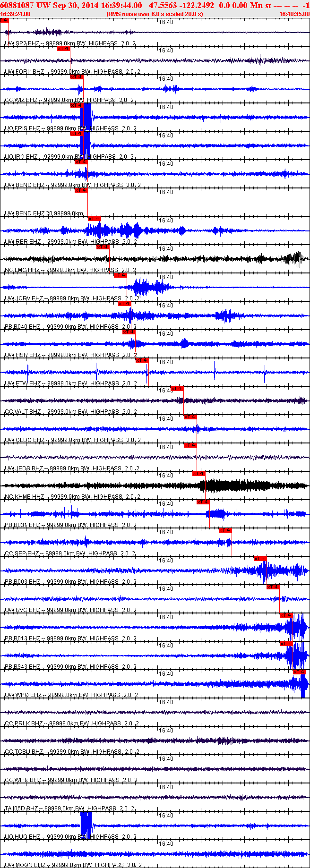Click the xT 4 pick flag on UW FORK trace
The image size is (310, 868).
click(64, 49)
